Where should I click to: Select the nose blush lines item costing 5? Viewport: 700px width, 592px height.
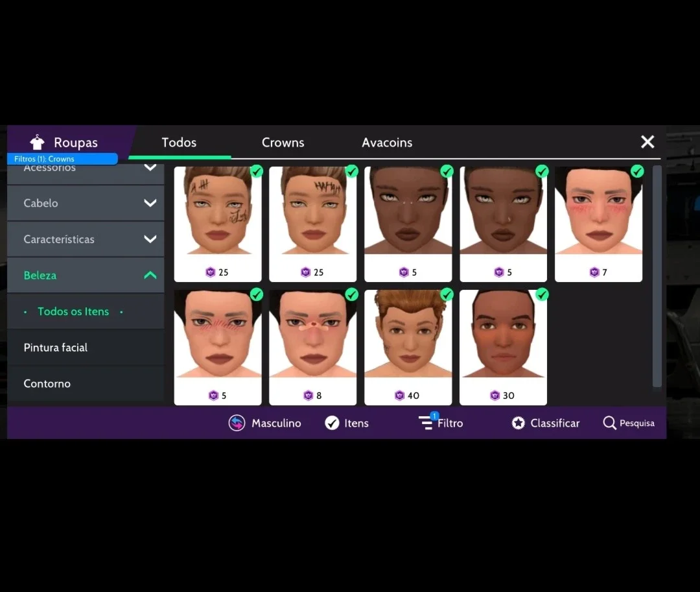[218, 348]
